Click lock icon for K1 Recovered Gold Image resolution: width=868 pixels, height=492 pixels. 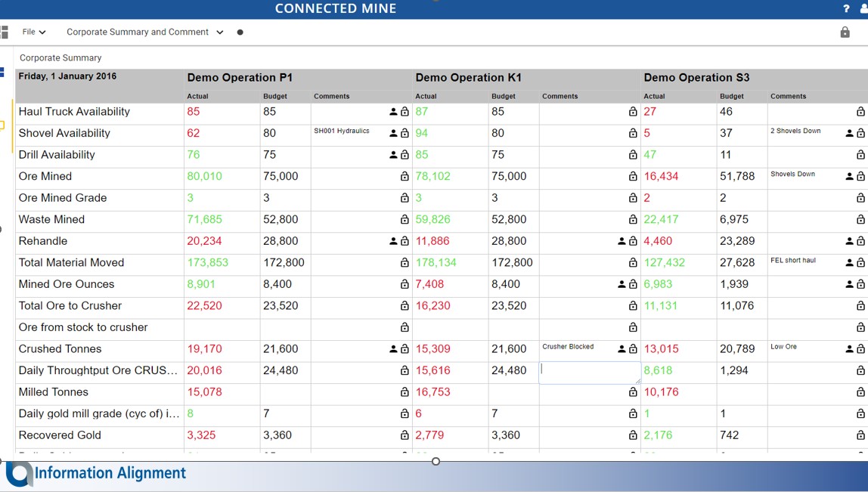[x=633, y=435]
